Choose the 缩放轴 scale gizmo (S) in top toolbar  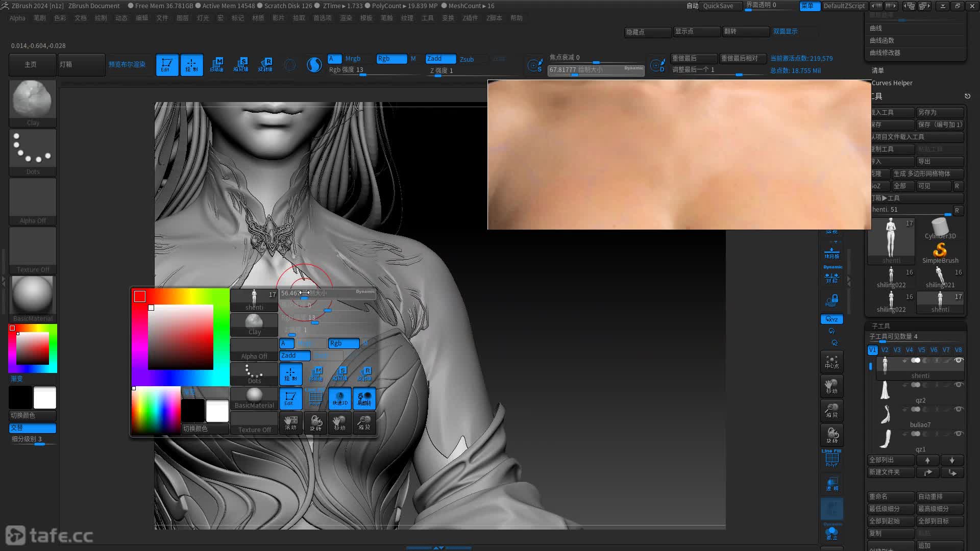[x=241, y=65]
